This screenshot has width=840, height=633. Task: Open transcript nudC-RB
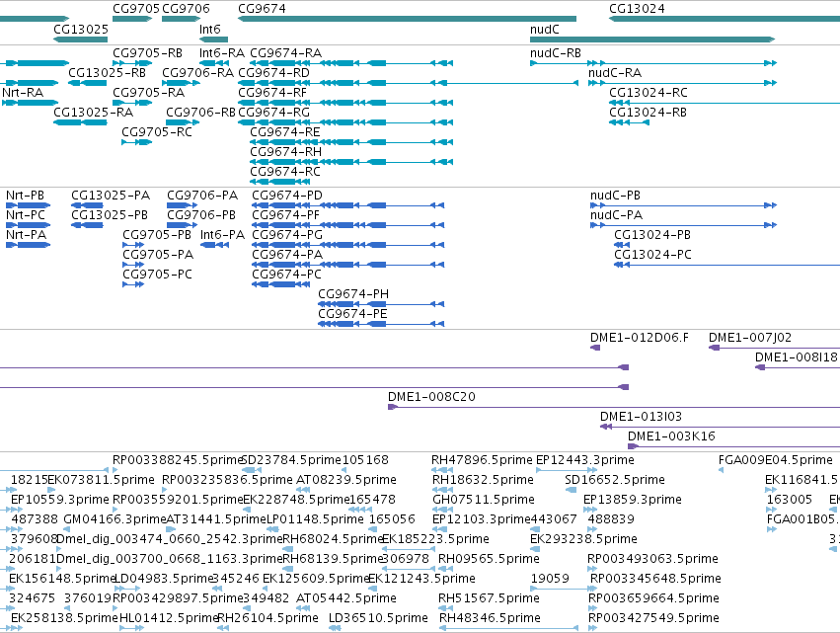point(556,53)
